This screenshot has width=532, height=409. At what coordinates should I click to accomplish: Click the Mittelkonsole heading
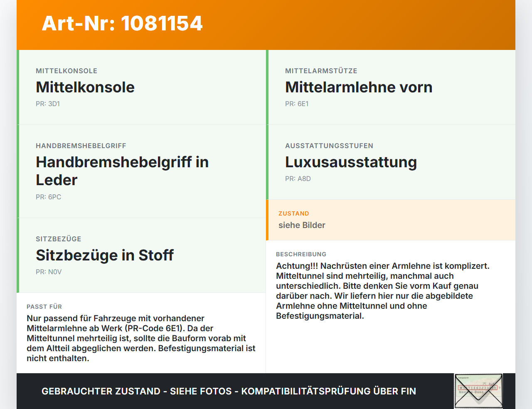pyautogui.click(x=85, y=87)
